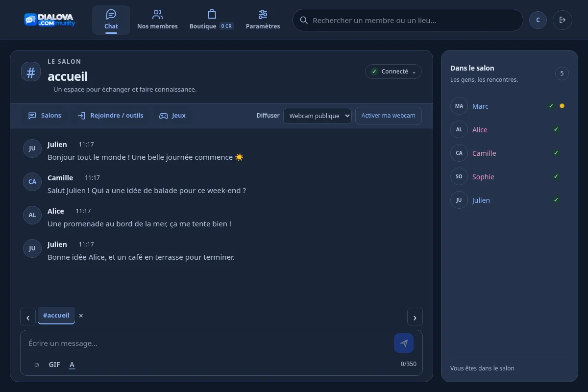Click Camille's avatar in chat
This screenshot has width=588, height=392.
tap(32, 182)
